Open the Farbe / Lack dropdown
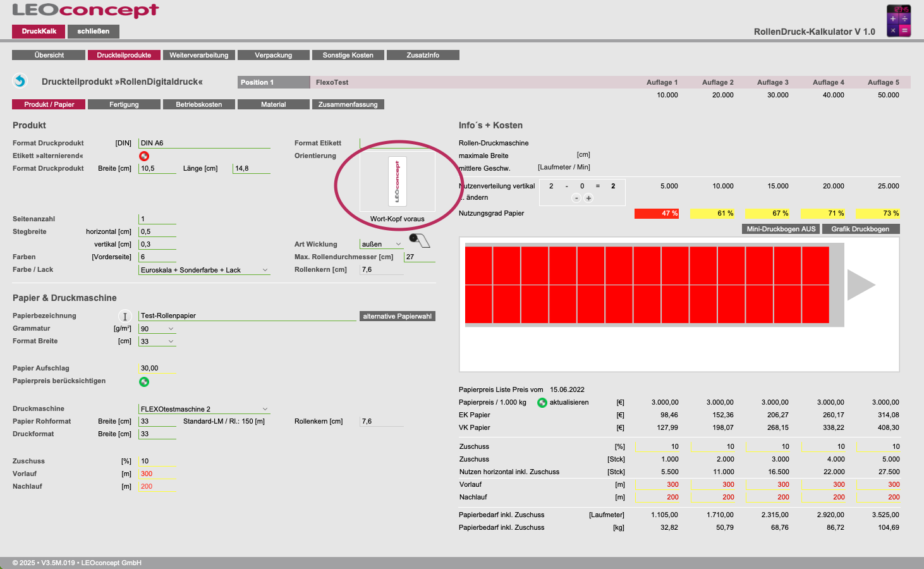Viewport: 924px width, 569px height. pyautogui.click(x=205, y=270)
